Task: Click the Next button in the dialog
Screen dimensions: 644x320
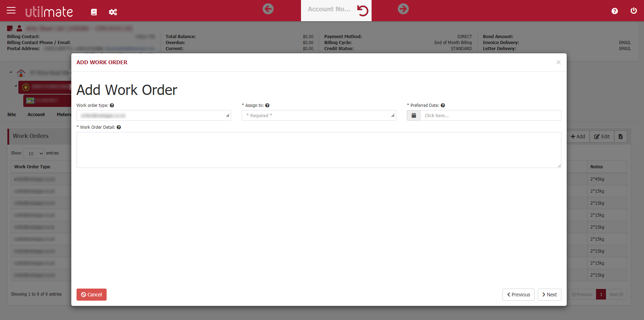Action: [549, 294]
